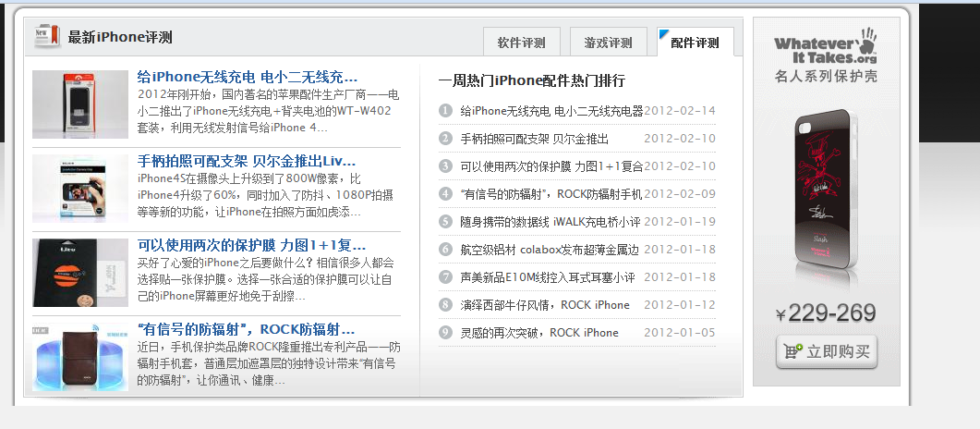Click summary text starting 2012年刚开始，国内著名的
Viewport: 980px width, 429px height.
pyautogui.click(x=268, y=111)
